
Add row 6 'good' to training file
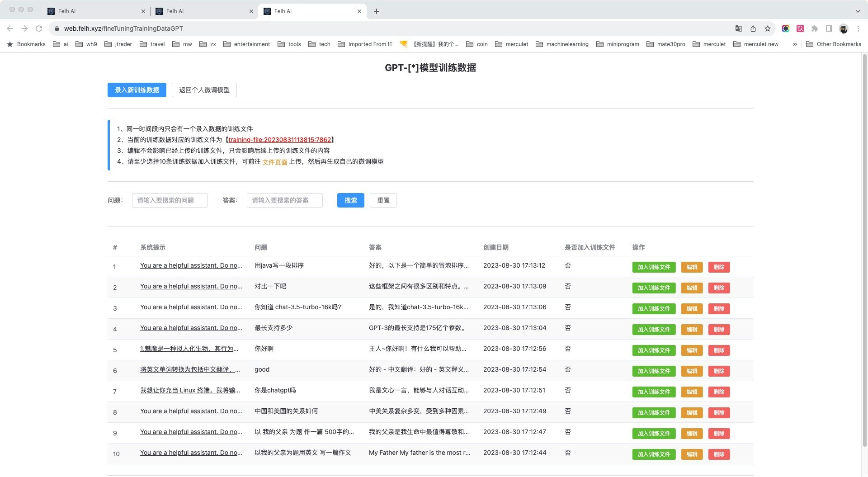pos(654,371)
